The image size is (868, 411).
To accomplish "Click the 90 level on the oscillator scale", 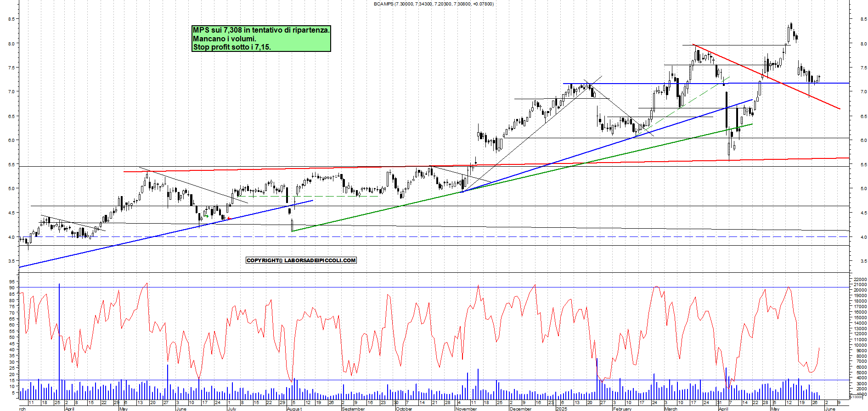I will (11, 288).
